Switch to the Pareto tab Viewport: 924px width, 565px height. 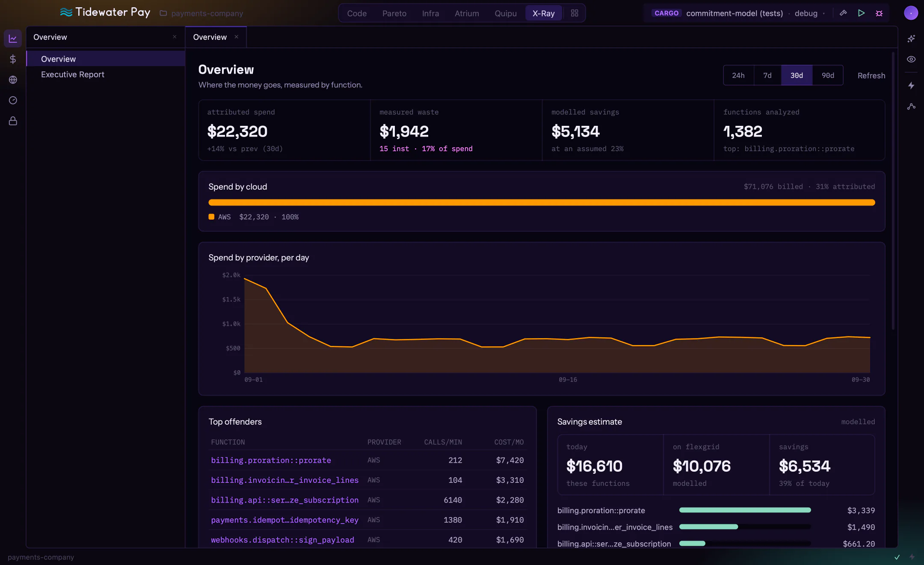click(394, 13)
